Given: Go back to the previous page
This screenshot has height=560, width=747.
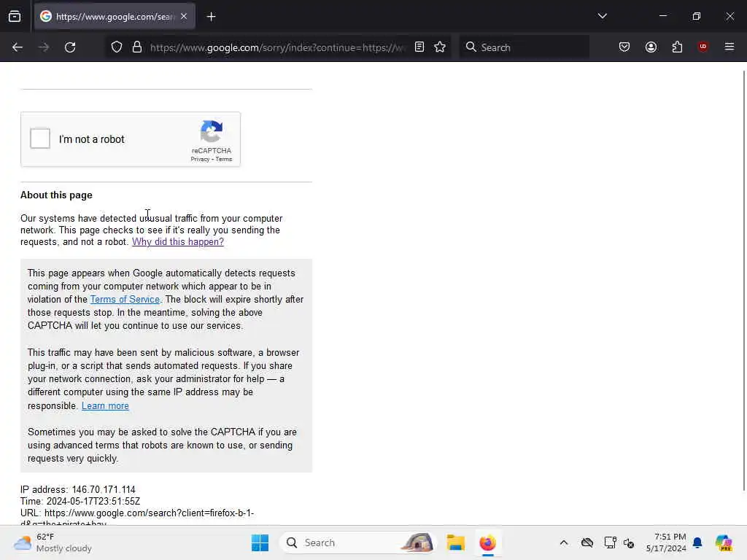Looking at the screenshot, I should 18,47.
